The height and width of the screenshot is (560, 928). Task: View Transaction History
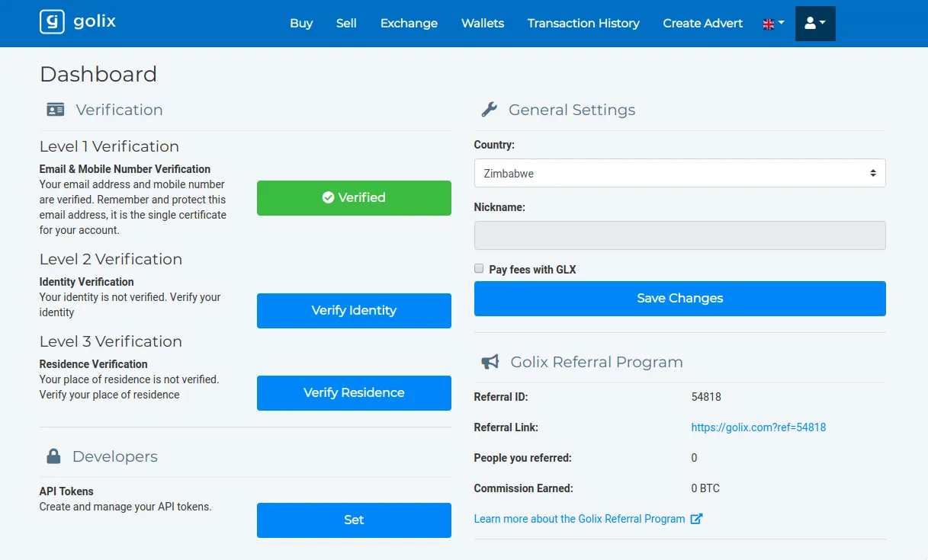[x=583, y=24]
